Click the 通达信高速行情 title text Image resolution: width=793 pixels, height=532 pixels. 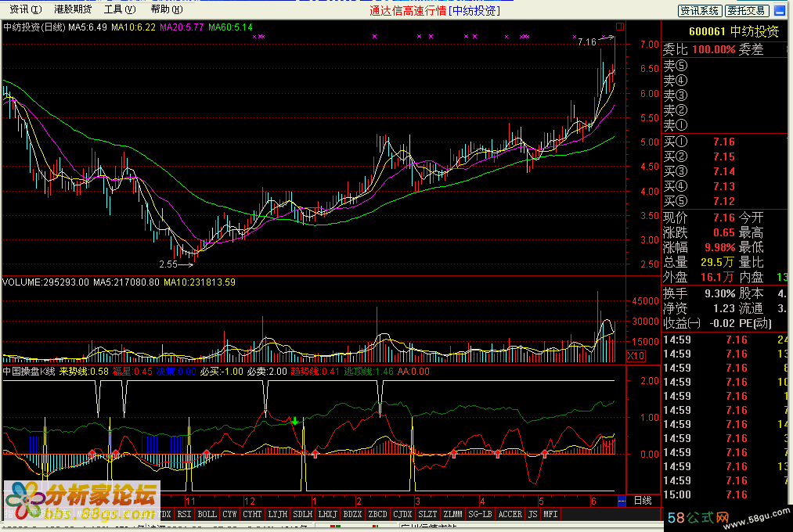[408, 11]
